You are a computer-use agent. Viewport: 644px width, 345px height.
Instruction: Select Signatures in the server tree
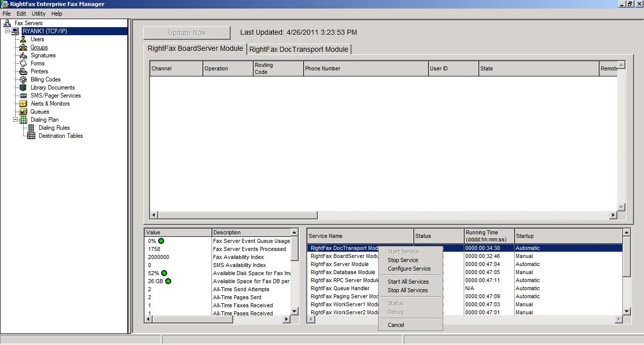(x=43, y=55)
